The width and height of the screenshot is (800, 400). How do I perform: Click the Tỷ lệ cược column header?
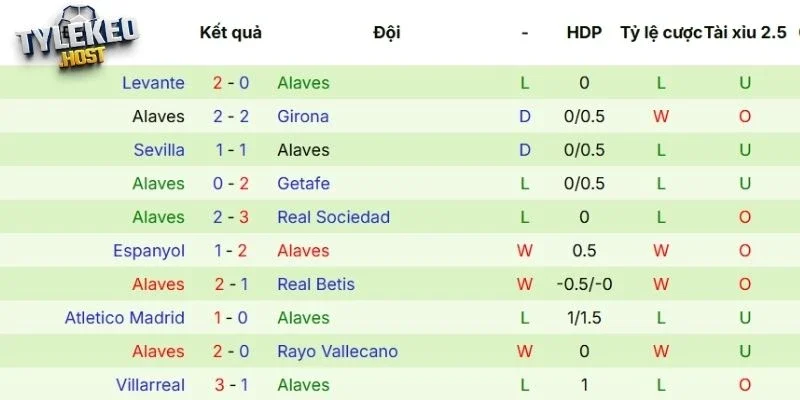coord(660,33)
